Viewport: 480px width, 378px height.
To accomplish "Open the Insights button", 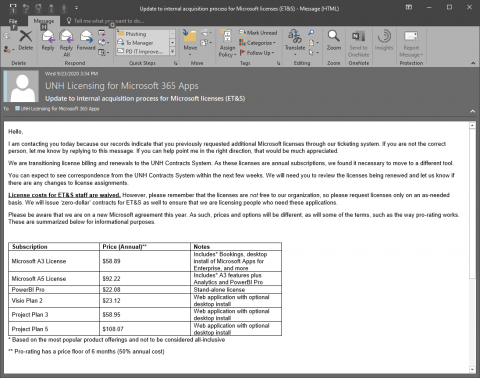I will pos(384,40).
